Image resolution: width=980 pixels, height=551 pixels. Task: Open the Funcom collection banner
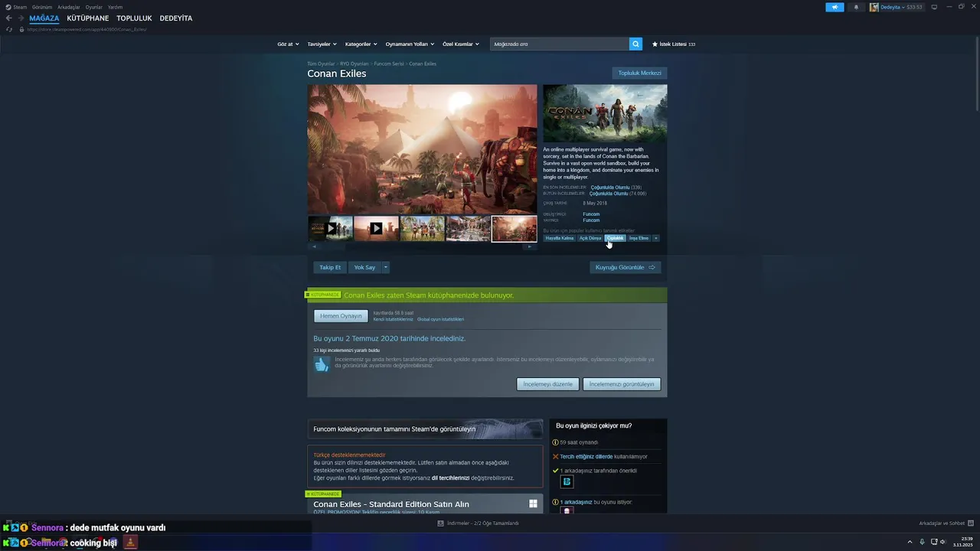pos(425,429)
